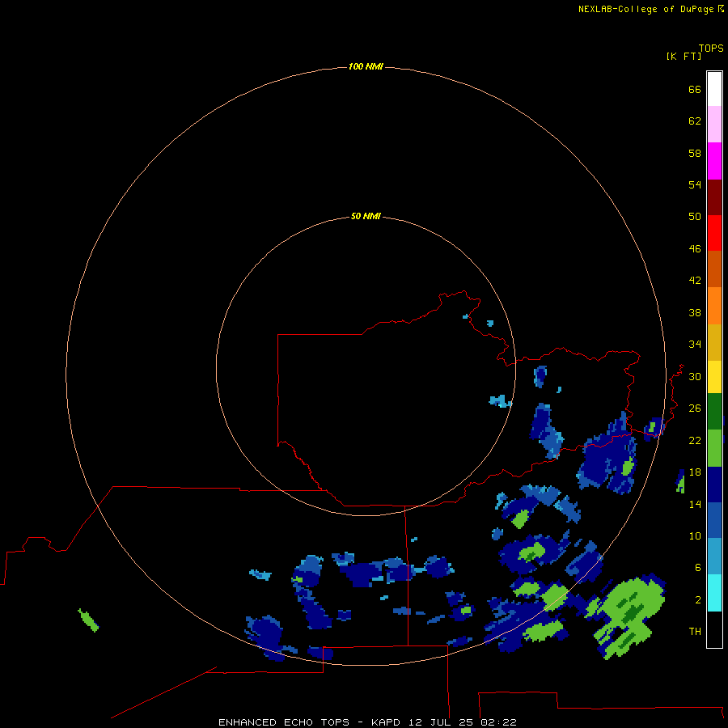Viewport: 728px width, 728px height.
Task: Pick the bright orange legend swatch
Action: coord(714,306)
